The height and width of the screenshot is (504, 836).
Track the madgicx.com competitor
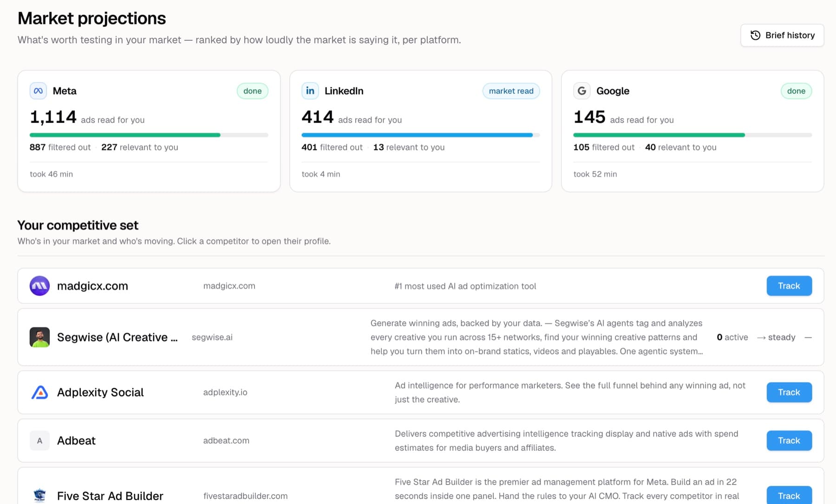[789, 286]
